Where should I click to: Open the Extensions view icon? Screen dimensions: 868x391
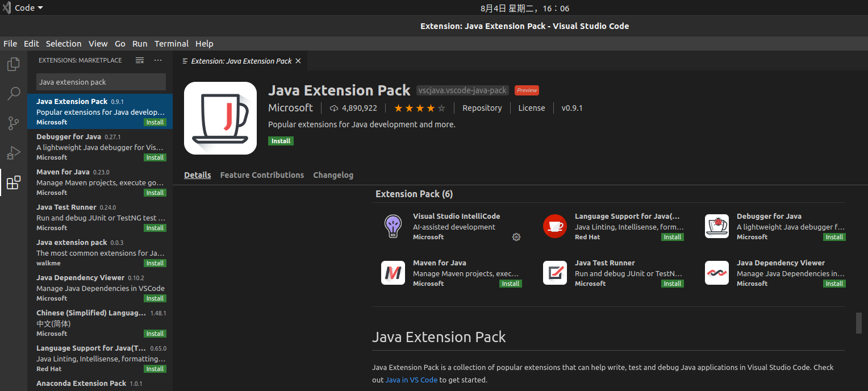(13, 182)
